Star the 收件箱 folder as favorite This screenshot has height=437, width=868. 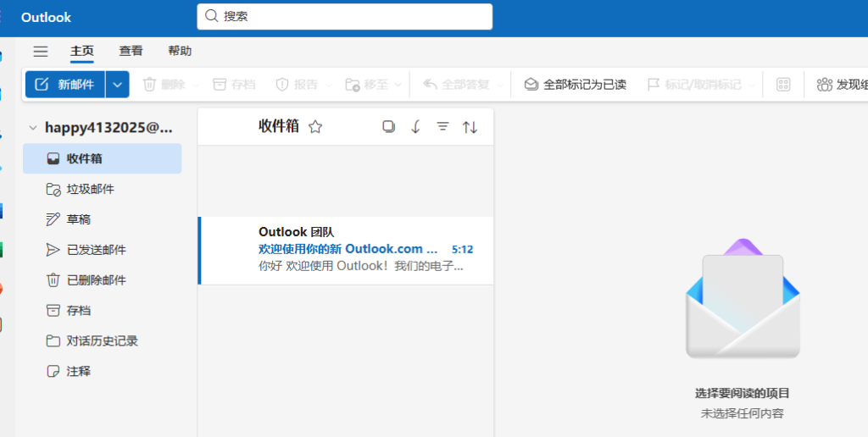coord(315,127)
